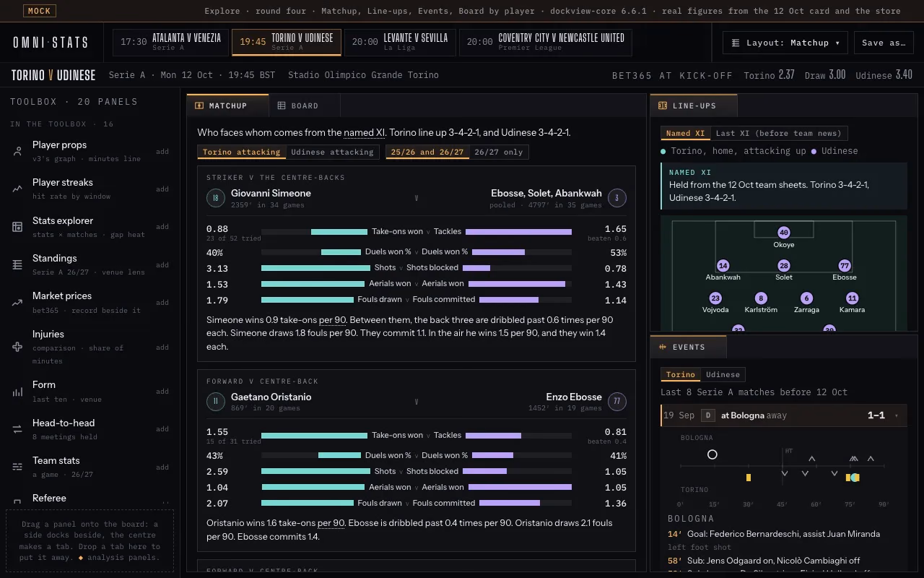Show the Last XI line-up option
The height and width of the screenshot is (578, 924).
[778, 133]
